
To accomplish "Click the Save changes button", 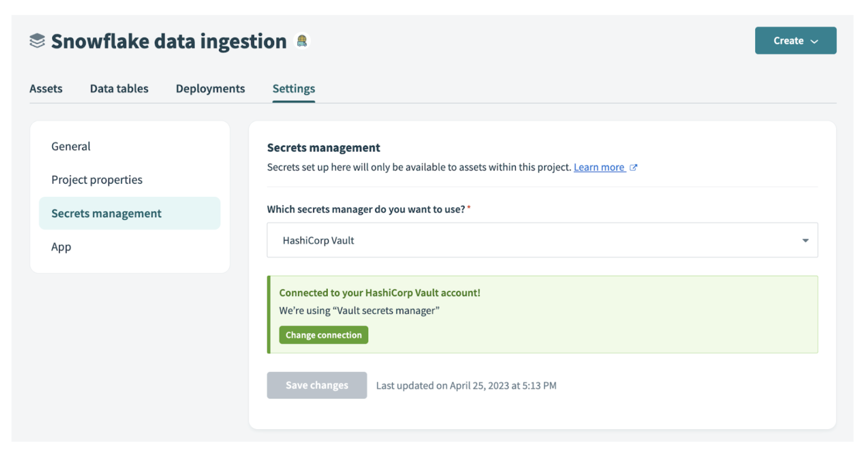I will pyautogui.click(x=317, y=385).
